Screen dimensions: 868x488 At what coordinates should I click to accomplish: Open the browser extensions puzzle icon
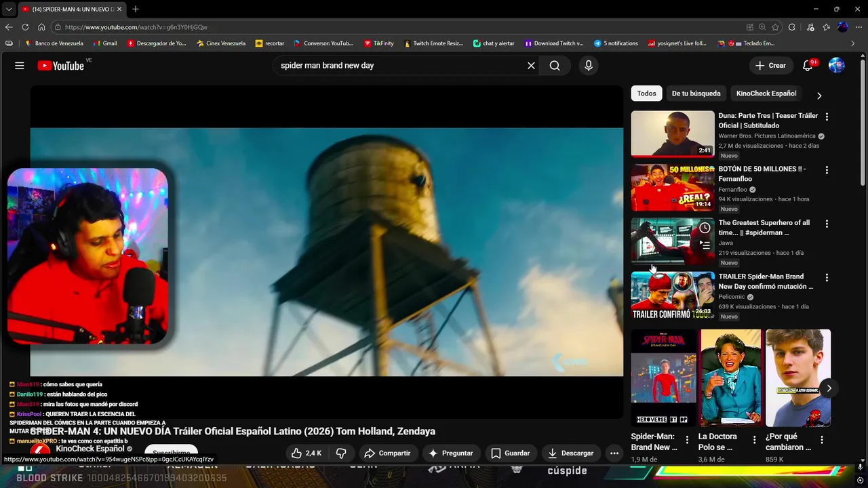(792, 27)
